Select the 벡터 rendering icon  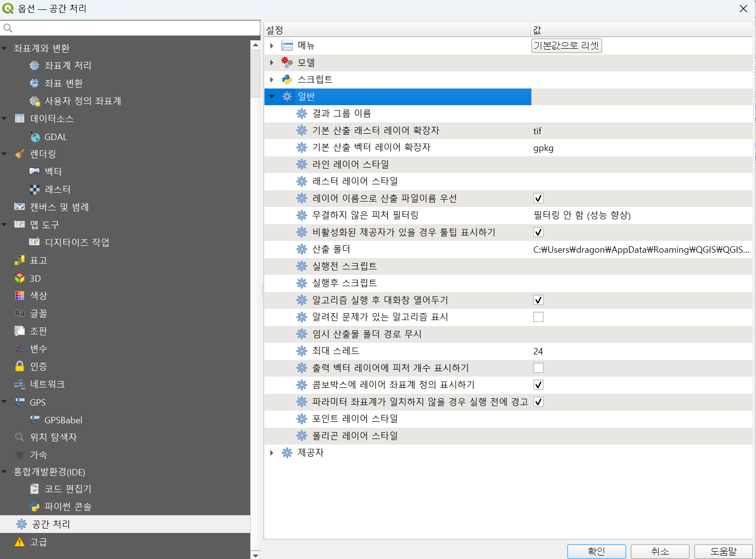tap(34, 171)
